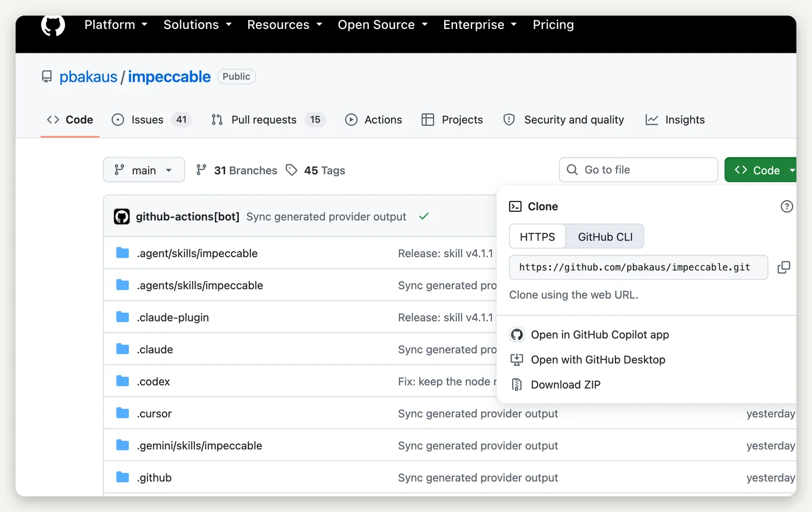Screen dimensions: 812x512
Task: Open the main branch selector dropdown
Action: point(144,170)
